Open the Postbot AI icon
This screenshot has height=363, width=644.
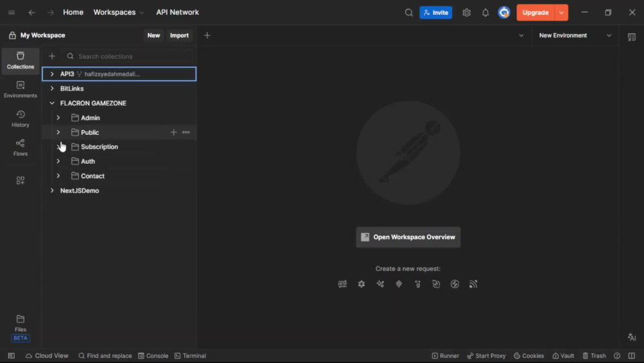(x=632, y=337)
